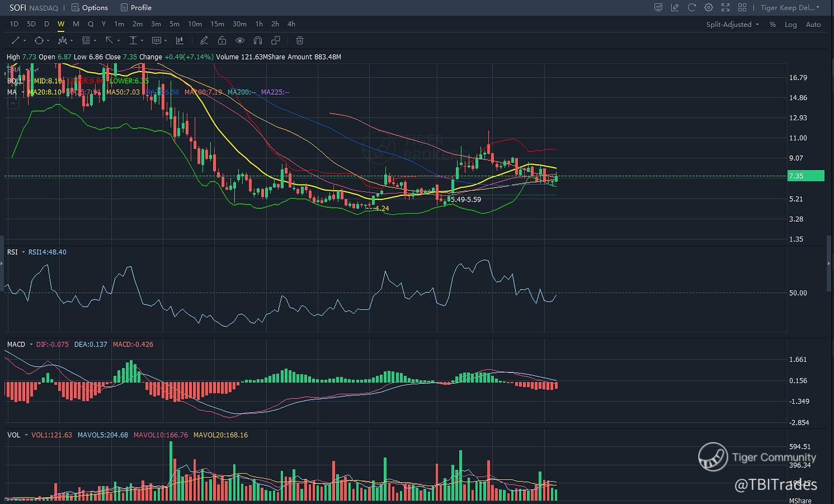Switch to the 2h timeframe
This screenshot has height=504, width=834.
275,24
